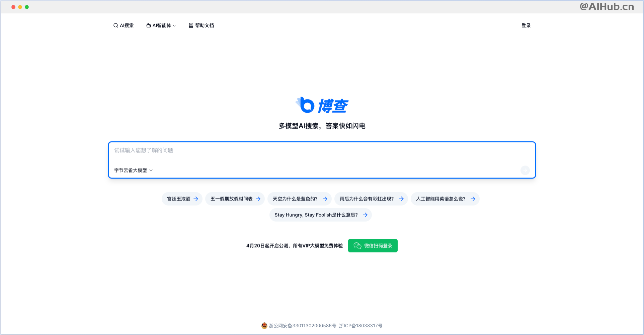
Task: Click the WeChat icon in login button
Action: 357,246
